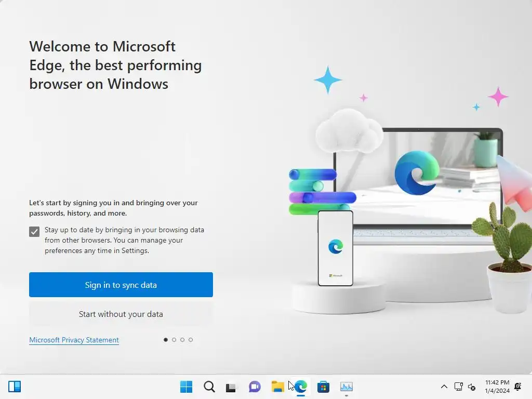532x399 pixels.
Task: Select the first page indicator dot
Action: click(166, 340)
